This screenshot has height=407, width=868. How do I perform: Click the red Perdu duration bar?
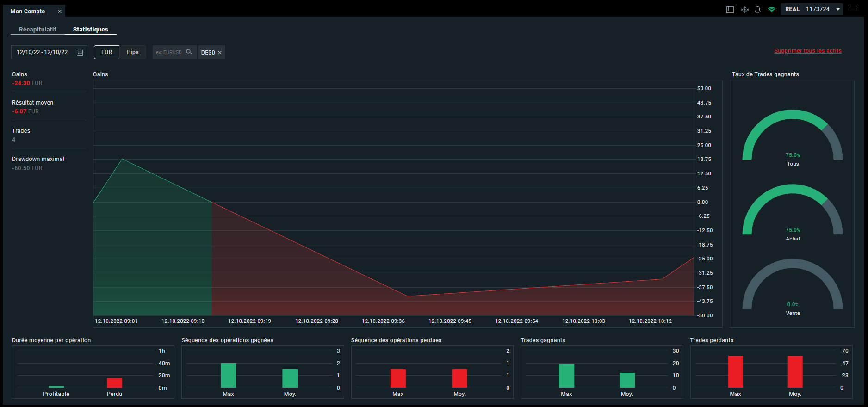click(x=115, y=383)
